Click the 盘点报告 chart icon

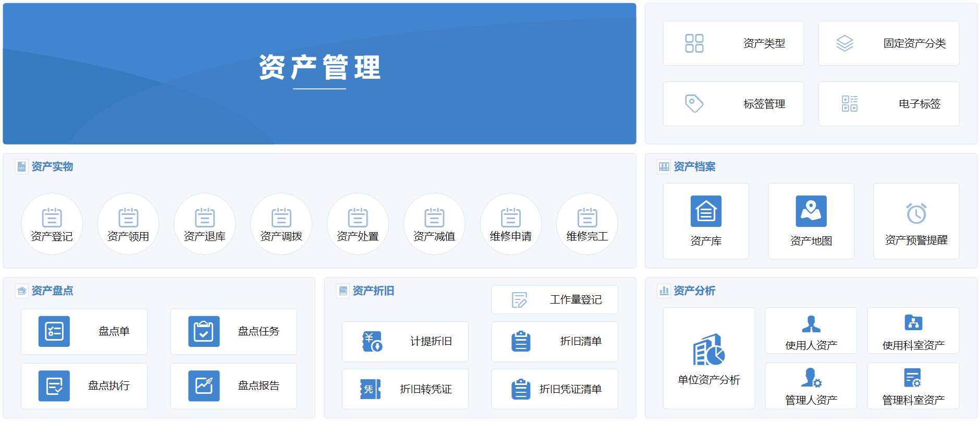tap(204, 386)
